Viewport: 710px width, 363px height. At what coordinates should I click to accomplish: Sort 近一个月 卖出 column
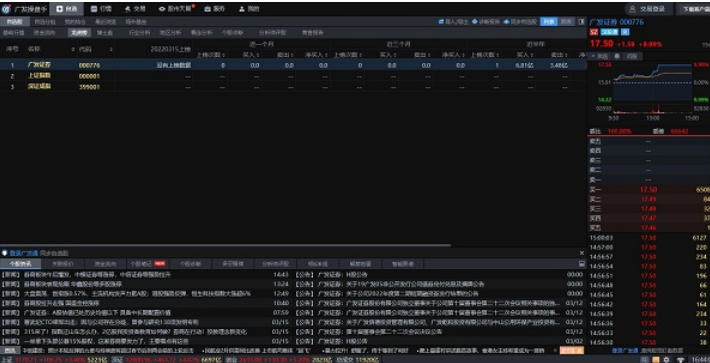click(285, 54)
